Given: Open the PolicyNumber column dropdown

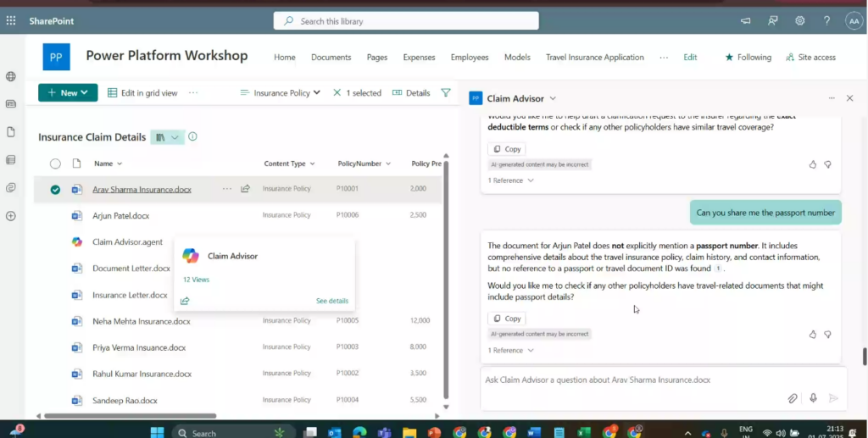Looking at the screenshot, I should [x=364, y=164].
